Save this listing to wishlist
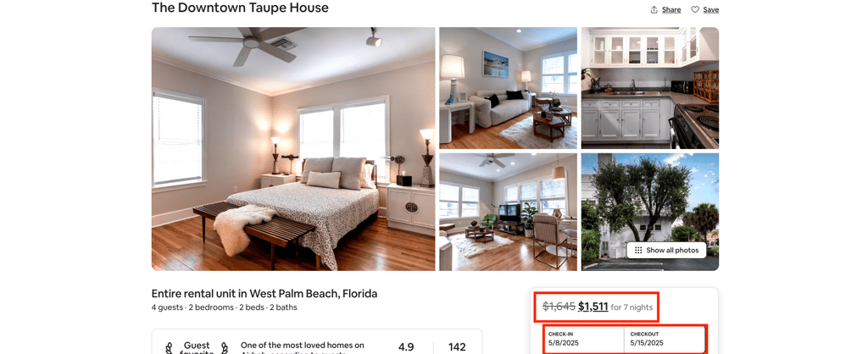The image size is (868, 354). click(x=704, y=9)
